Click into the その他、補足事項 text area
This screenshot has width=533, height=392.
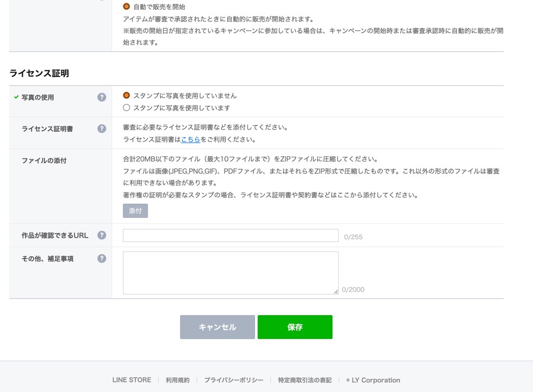[230, 273]
